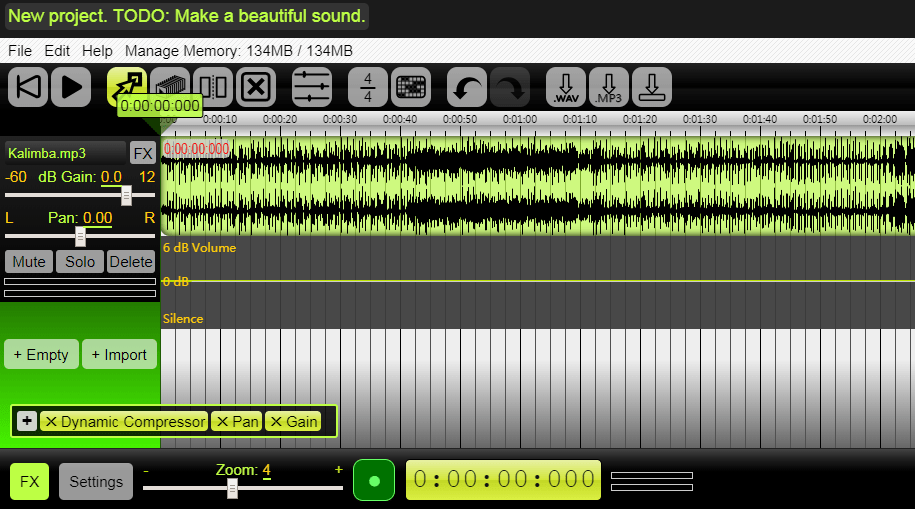Open the Edit menu

click(57, 51)
